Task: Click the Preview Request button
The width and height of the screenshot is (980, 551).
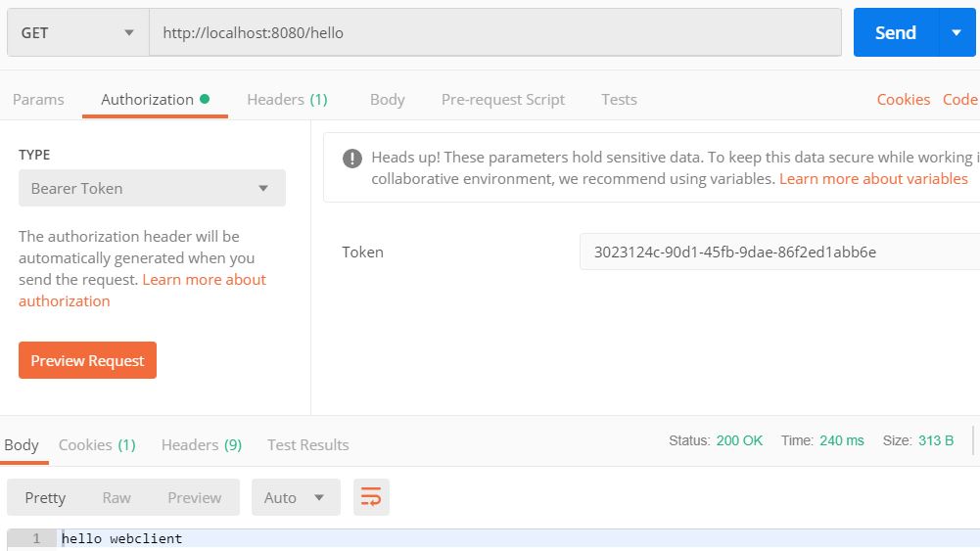Action: (87, 360)
